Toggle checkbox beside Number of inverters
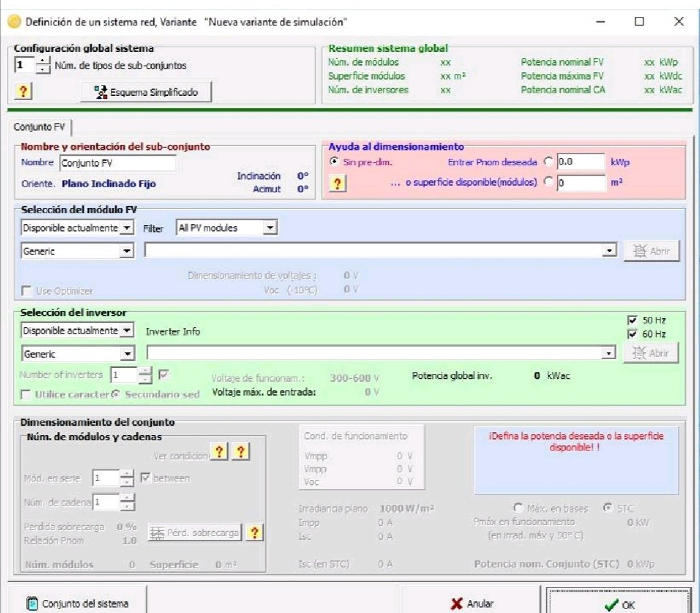The width and height of the screenshot is (700, 613). coord(164,374)
